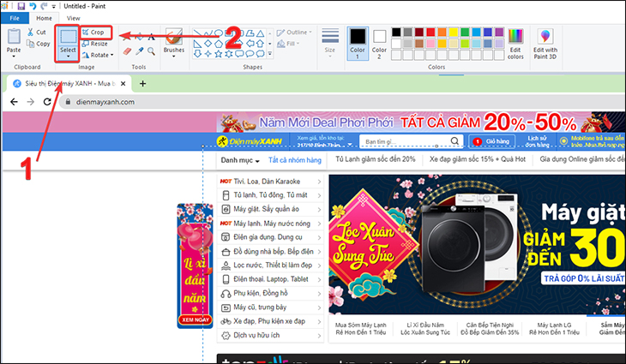Pick the diagonal line shape
Screen dimensions: 626x364
tap(197, 33)
